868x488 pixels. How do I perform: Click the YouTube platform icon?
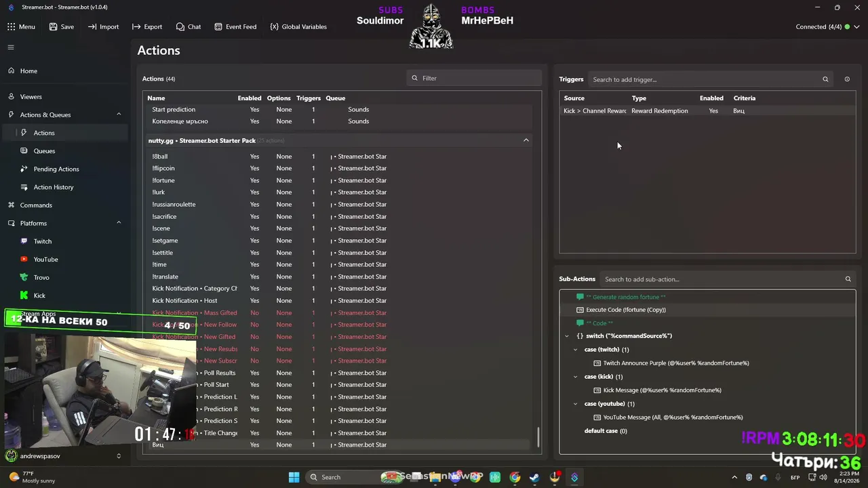(24, 259)
